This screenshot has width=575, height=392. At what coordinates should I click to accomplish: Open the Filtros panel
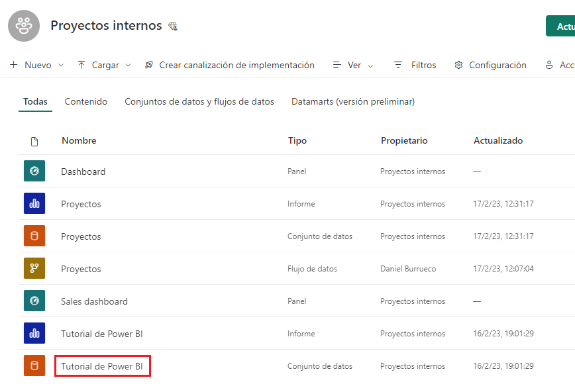click(x=415, y=65)
